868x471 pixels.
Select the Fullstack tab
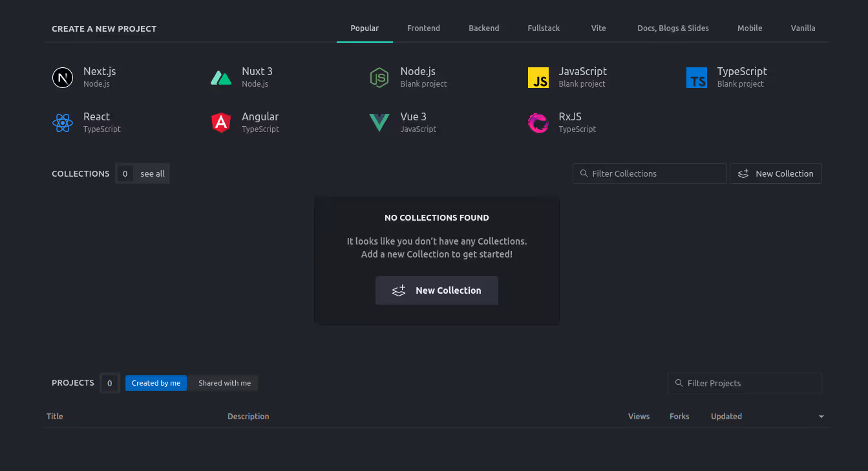544,28
